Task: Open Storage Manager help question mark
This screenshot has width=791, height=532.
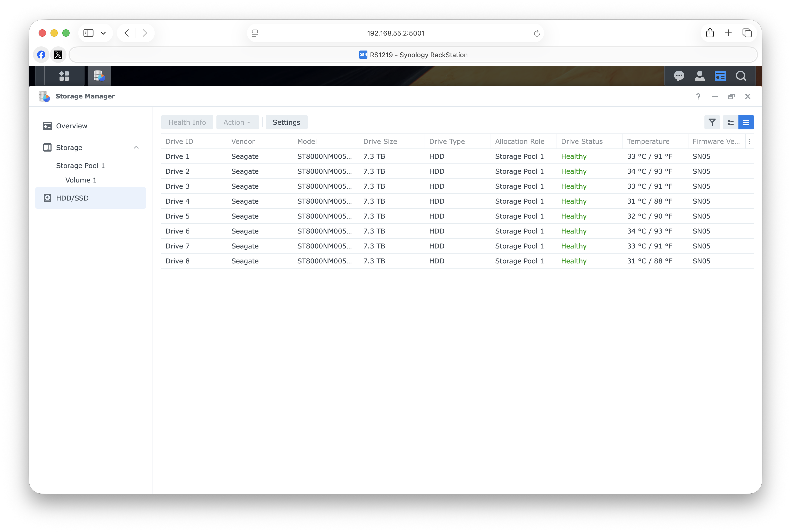Action: point(698,97)
